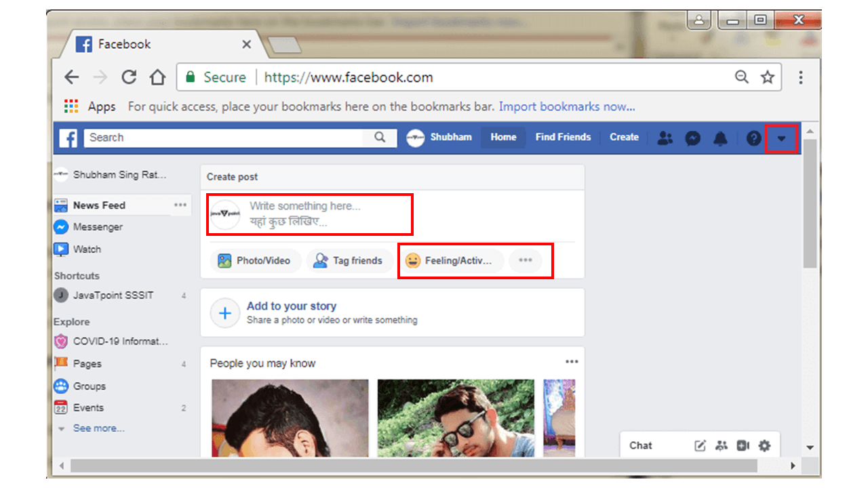Click Feeling/Activity button
This screenshot has width=868, height=488.
(x=452, y=260)
